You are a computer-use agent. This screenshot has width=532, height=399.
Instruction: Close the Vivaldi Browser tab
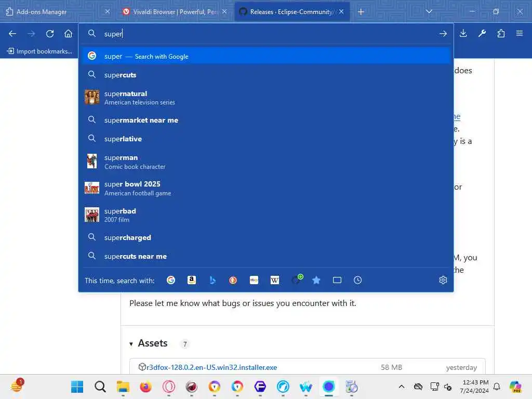click(224, 11)
